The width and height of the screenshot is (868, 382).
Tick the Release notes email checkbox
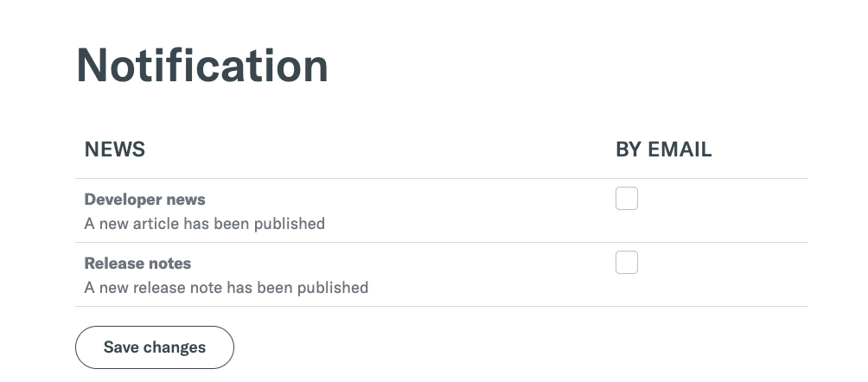pos(627,263)
